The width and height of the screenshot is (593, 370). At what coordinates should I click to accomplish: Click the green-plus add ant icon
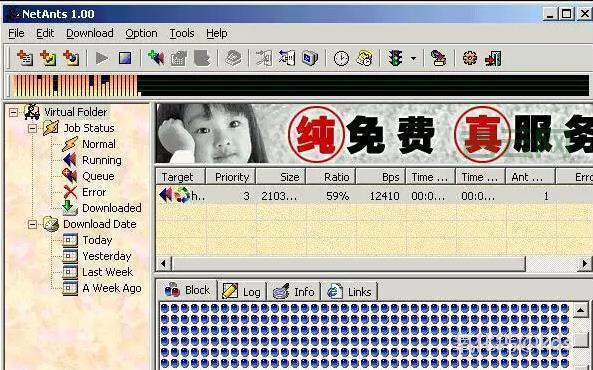pyautogui.click(x=156, y=58)
